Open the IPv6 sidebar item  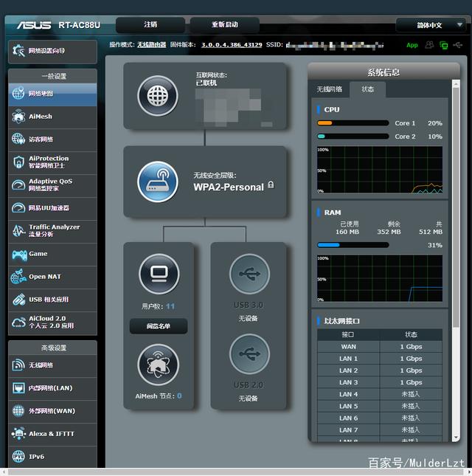(53, 457)
